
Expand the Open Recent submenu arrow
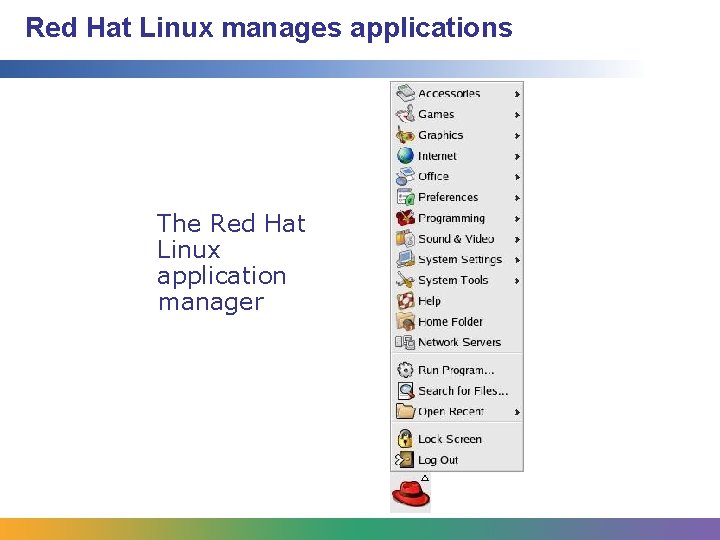pos(517,412)
